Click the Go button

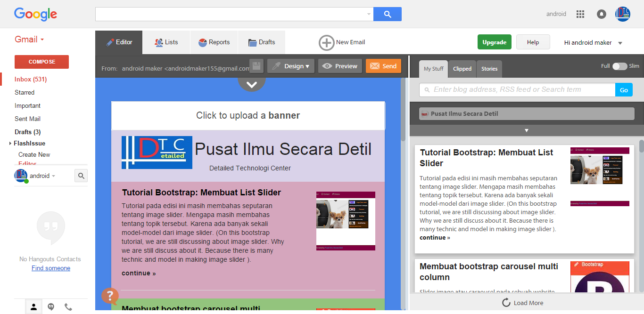[624, 90]
